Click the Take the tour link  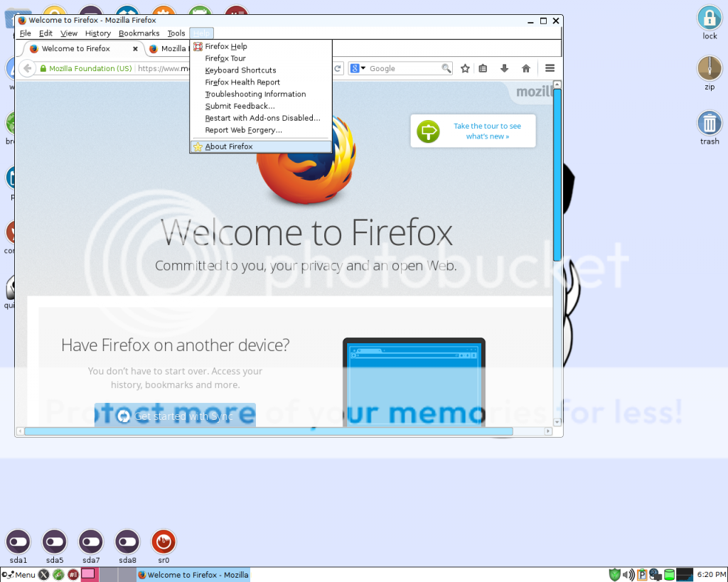click(x=488, y=131)
